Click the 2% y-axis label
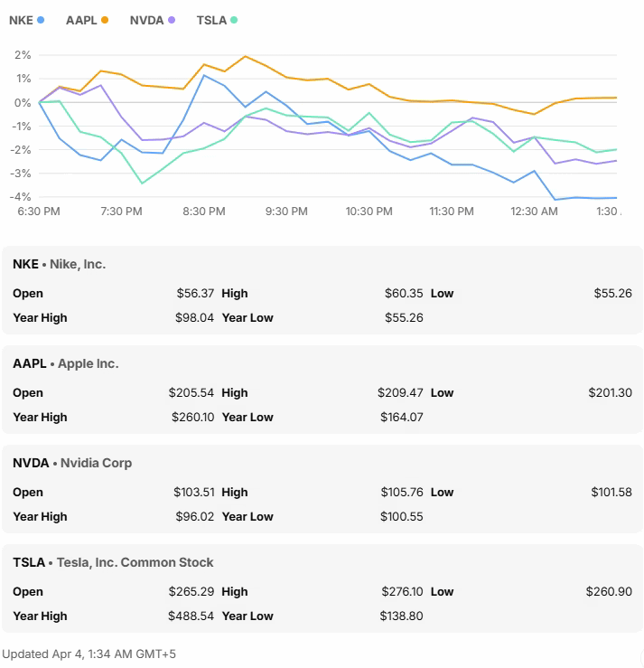This screenshot has height=668, width=644. 23,55
